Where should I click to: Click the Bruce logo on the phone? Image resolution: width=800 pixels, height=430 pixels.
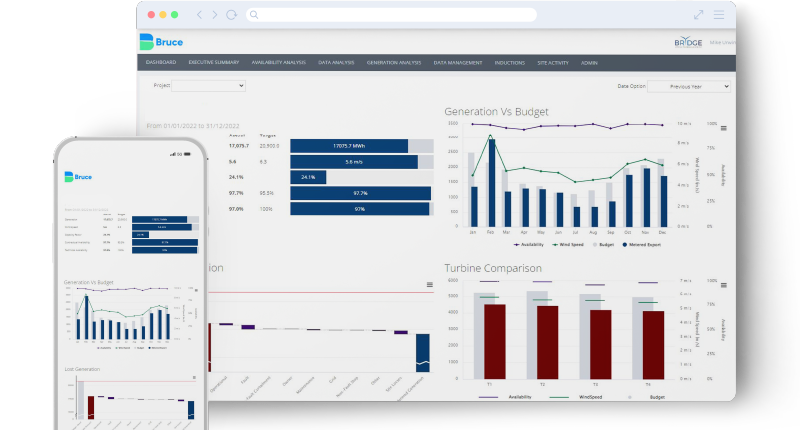[78, 176]
